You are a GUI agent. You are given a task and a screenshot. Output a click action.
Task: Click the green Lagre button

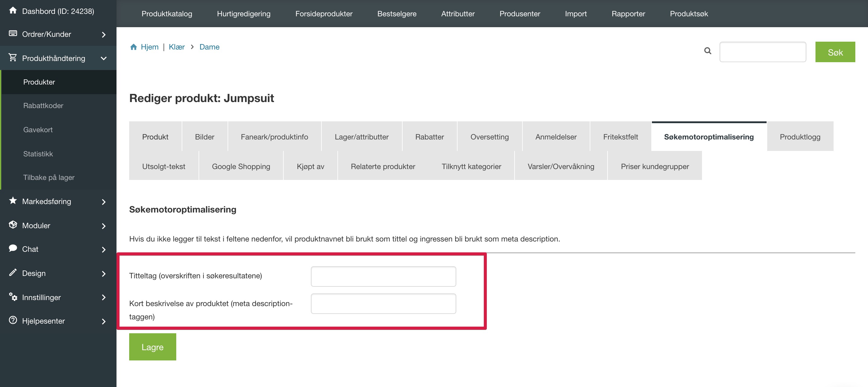(x=153, y=347)
